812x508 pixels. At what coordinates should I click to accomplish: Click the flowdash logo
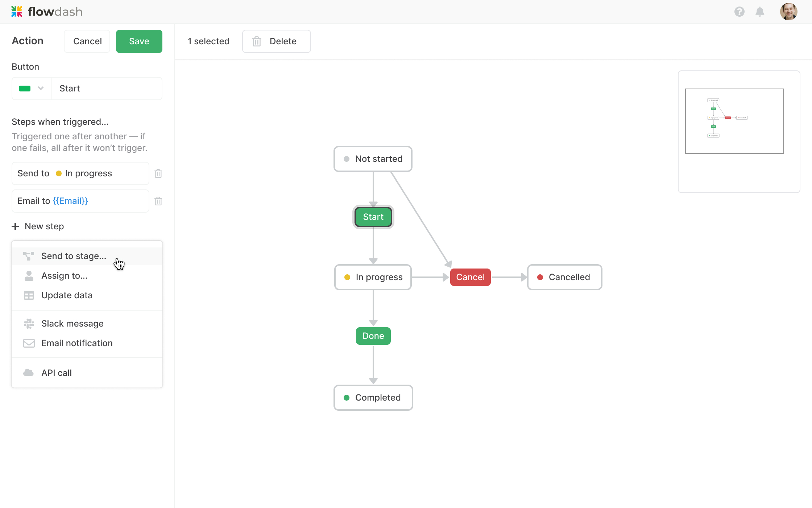pos(47,12)
